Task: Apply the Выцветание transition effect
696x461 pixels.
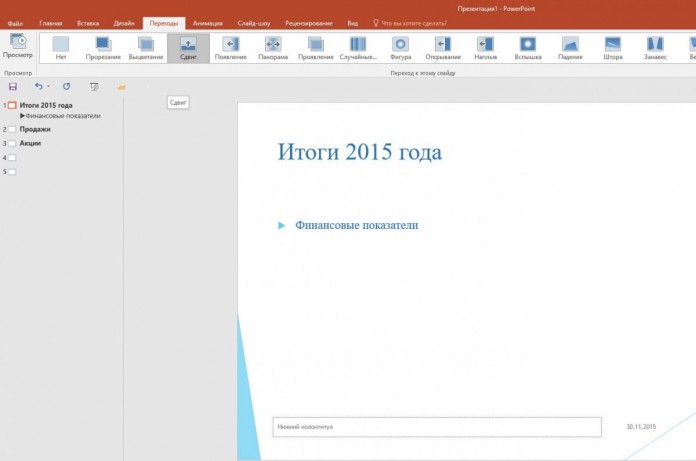Action: (x=146, y=47)
